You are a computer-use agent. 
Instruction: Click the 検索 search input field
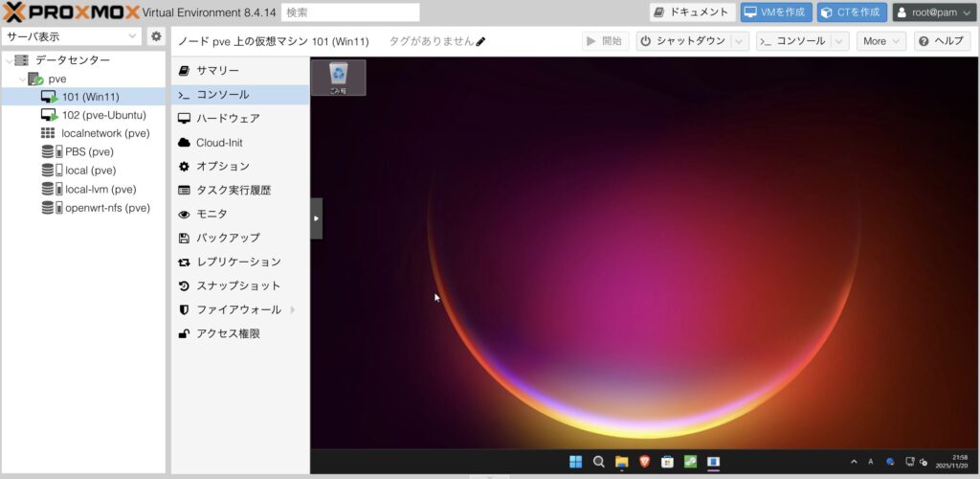pos(350,12)
